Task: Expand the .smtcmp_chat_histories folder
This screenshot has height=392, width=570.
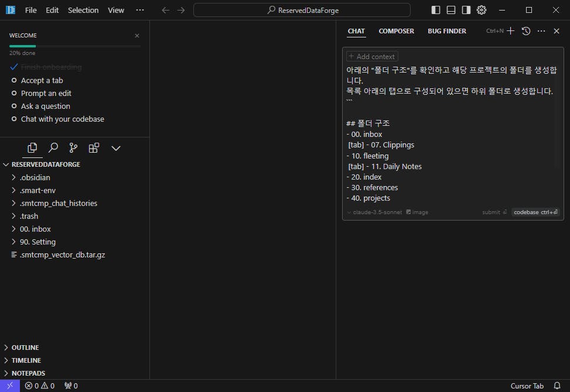Action: click(x=74, y=203)
